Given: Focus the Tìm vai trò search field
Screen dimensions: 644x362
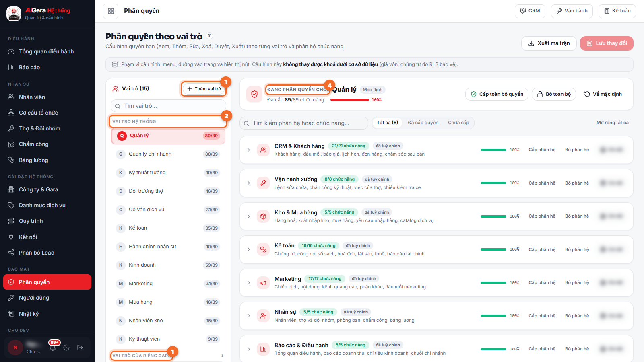Looking at the screenshot, I should [x=168, y=106].
